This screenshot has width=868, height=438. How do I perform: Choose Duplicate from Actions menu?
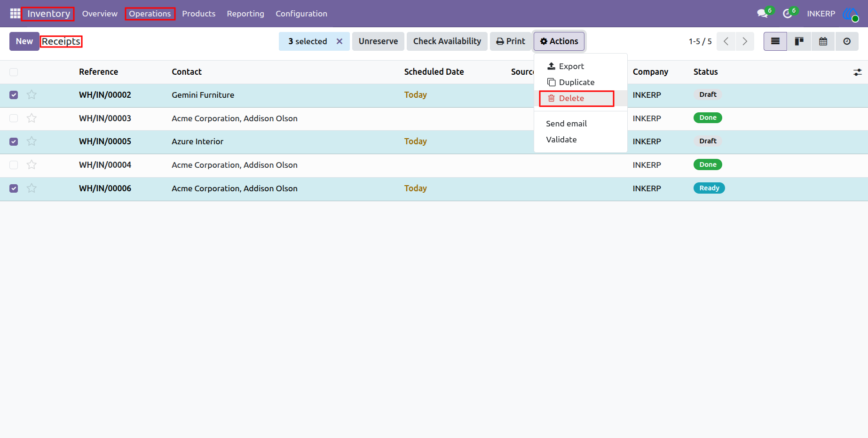[581, 82]
